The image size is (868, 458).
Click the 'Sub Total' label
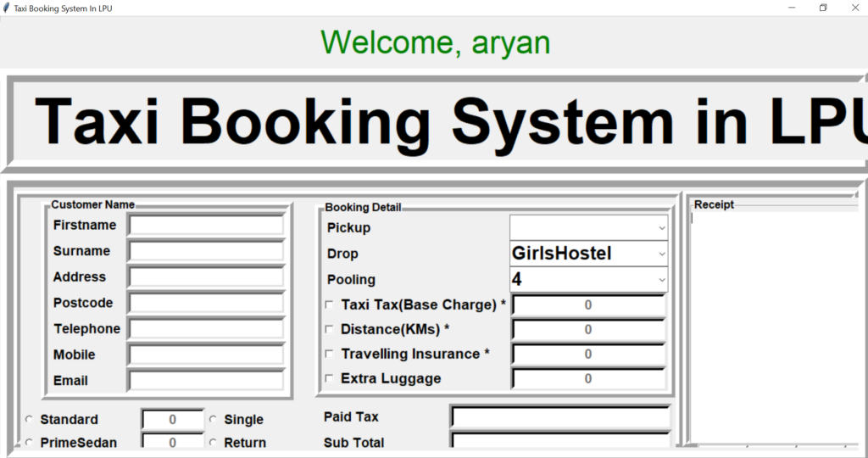[x=353, y=443]
